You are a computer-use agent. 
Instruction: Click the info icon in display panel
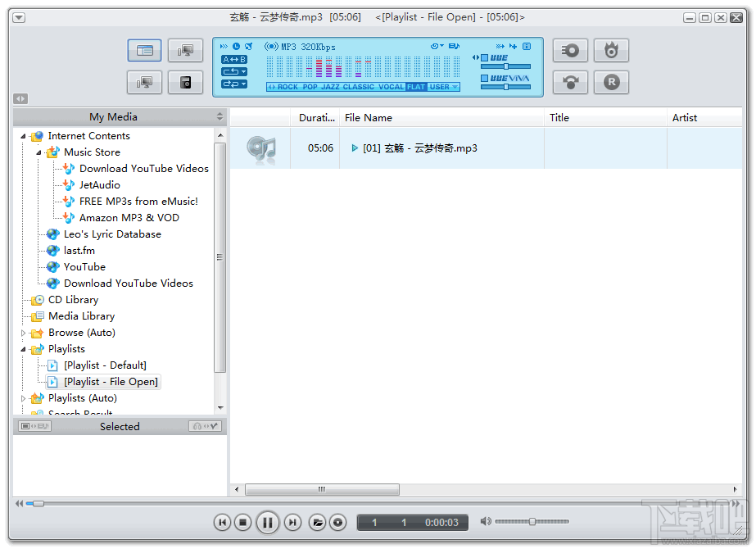click(527, 47)
